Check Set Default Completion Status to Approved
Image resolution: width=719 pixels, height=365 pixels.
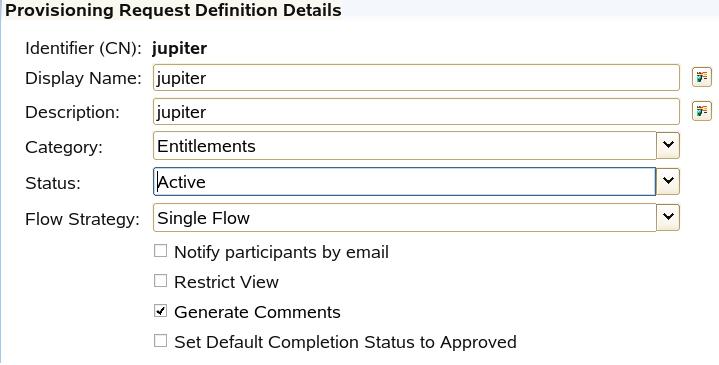pos(160,341)
